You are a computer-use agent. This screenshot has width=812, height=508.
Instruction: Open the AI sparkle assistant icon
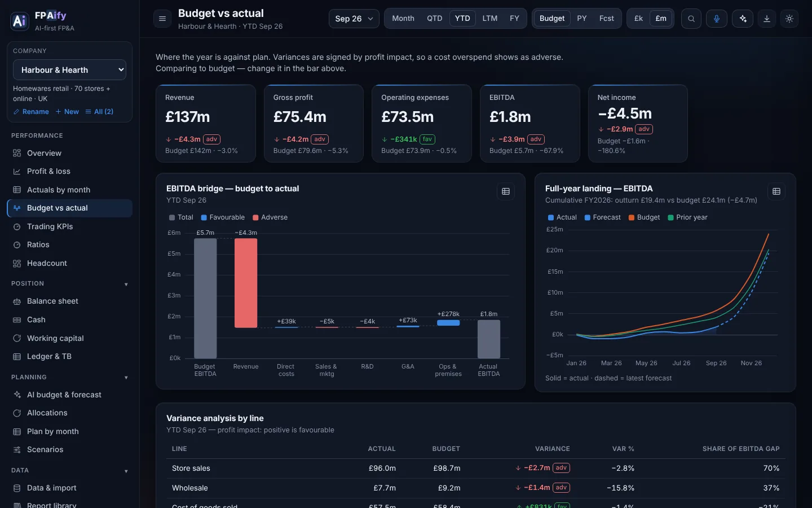743,19
